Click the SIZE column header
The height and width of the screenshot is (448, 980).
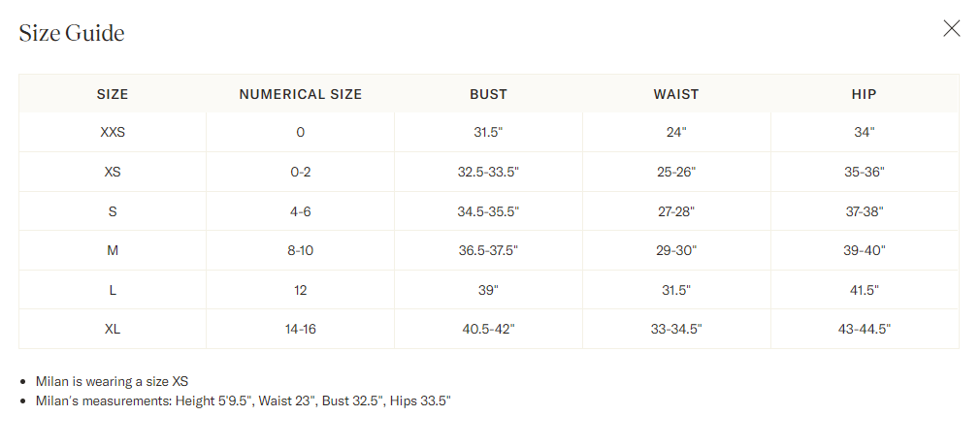113,94
